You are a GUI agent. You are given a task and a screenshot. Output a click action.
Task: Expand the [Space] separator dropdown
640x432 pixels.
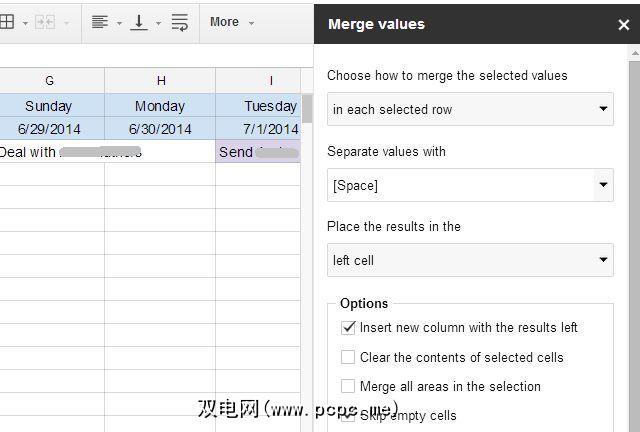470,185
